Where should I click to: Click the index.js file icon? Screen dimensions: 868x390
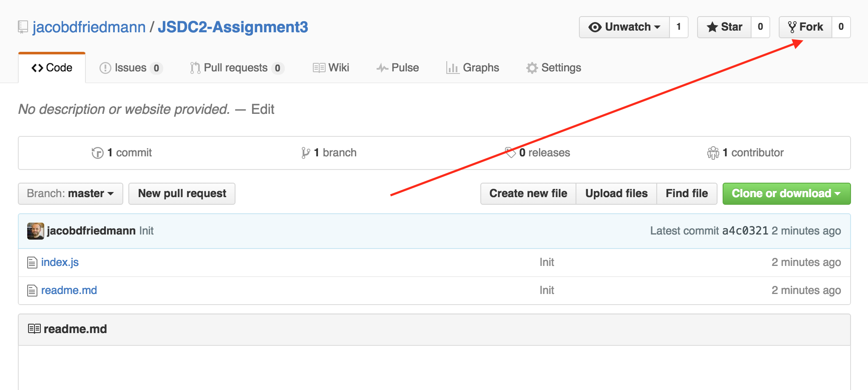pyautogui.click(x=32, y=263)
